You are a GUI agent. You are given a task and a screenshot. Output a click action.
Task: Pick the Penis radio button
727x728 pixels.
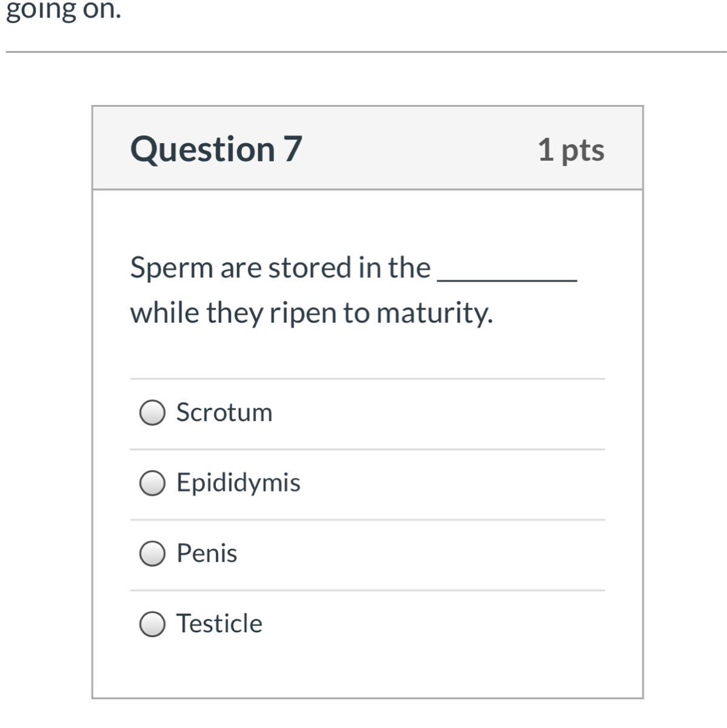(152, 553)
